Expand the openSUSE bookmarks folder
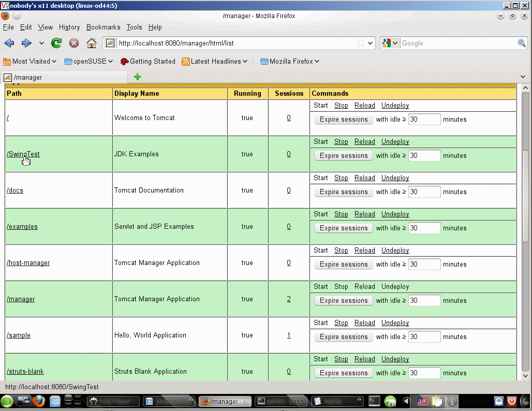The image size is (532, 411). [x=88, y=62]
